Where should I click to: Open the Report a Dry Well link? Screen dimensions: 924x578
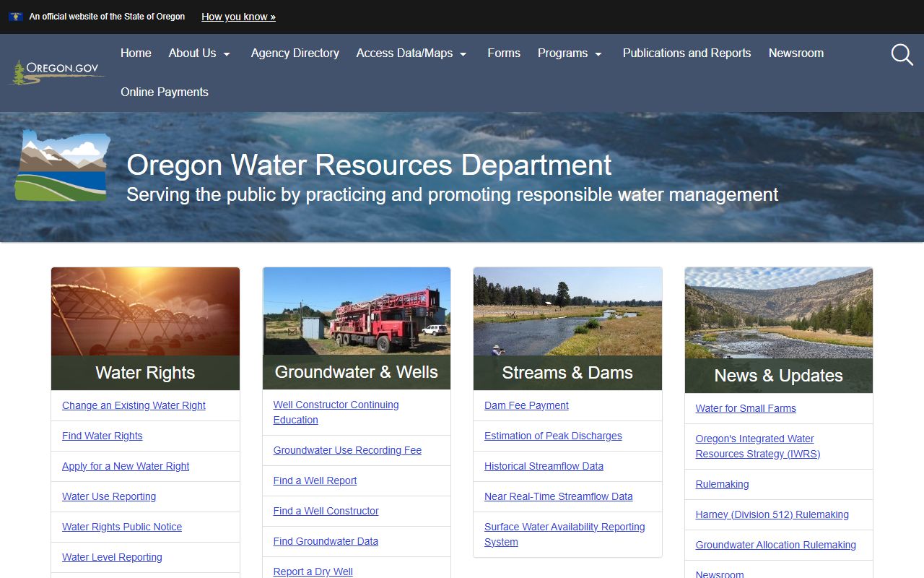(313, 571)
